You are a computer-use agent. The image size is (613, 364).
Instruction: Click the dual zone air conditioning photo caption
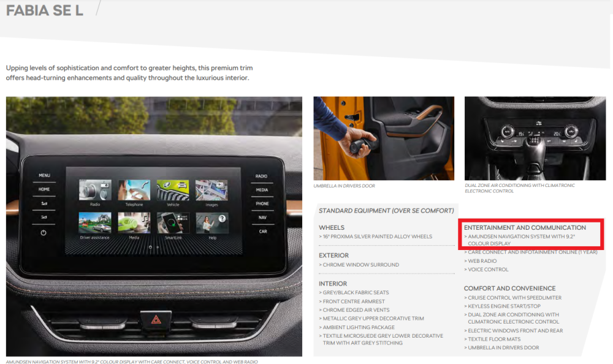(520, 188)
